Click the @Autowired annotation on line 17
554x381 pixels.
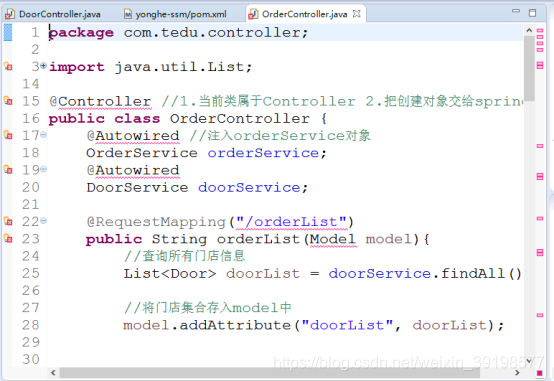(133, 136)
